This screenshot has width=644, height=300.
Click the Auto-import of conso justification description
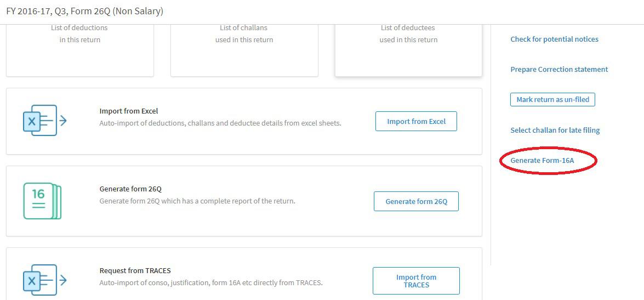pyautogui.click(x=211, y=283)
